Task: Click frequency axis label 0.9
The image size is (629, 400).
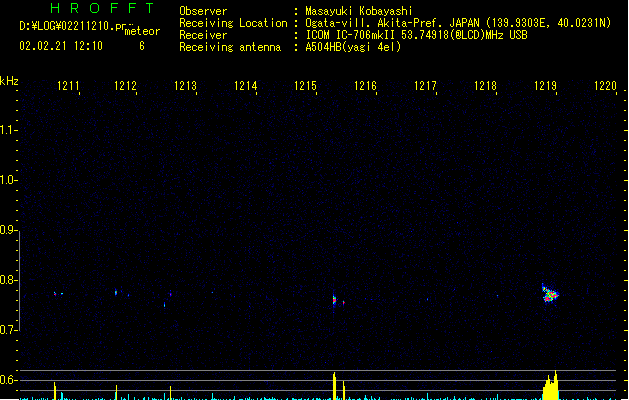Action: 8,230
